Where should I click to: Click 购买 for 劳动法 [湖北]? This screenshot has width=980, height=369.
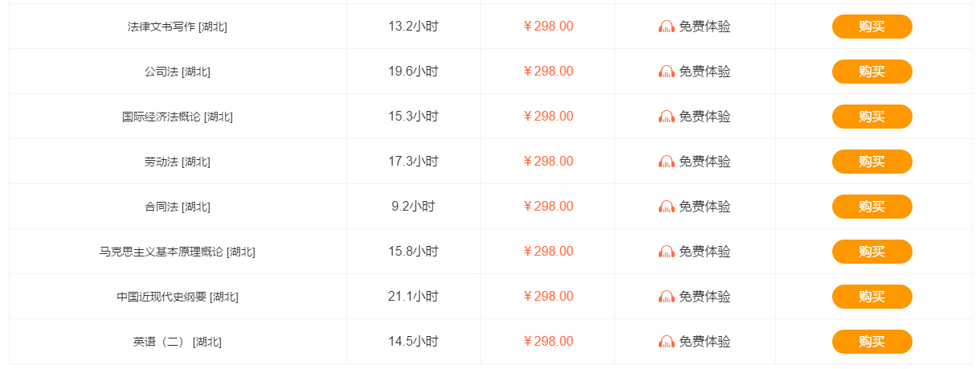(872, 162)
